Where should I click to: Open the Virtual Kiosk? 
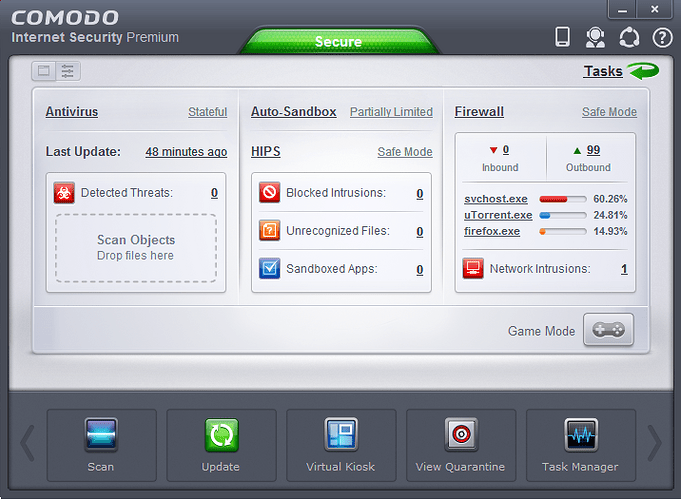341,445
